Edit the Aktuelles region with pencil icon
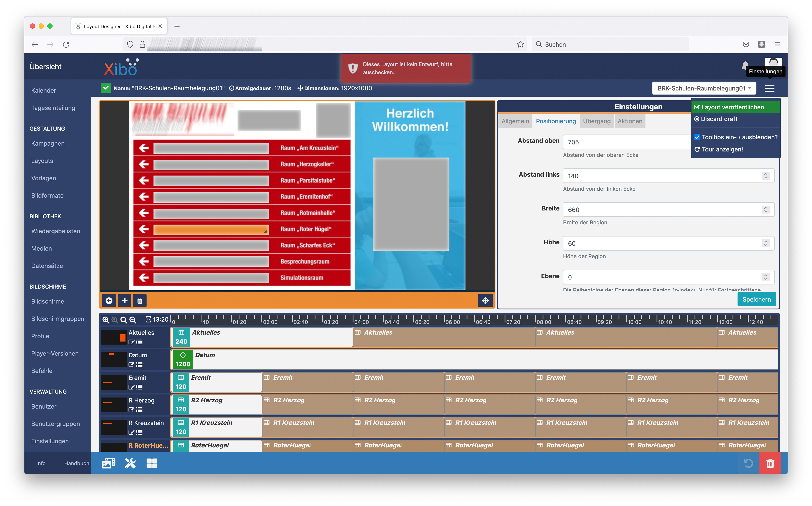 (131, 342)
